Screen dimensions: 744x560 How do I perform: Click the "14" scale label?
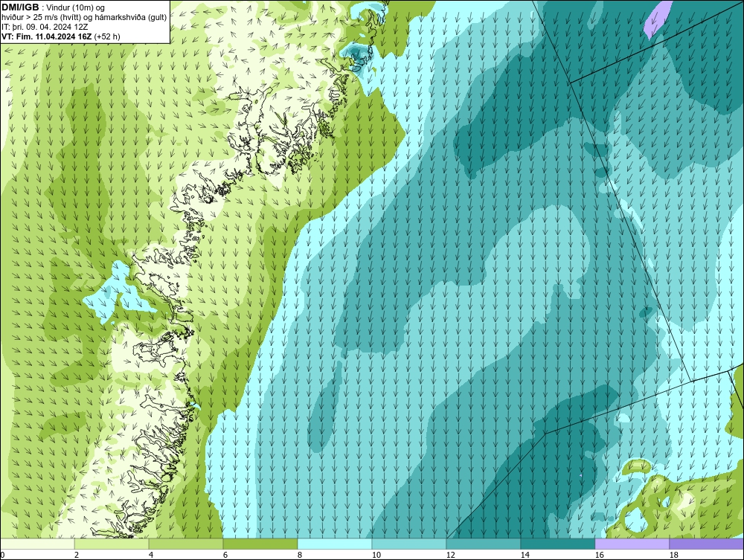(x=525, y=555)
